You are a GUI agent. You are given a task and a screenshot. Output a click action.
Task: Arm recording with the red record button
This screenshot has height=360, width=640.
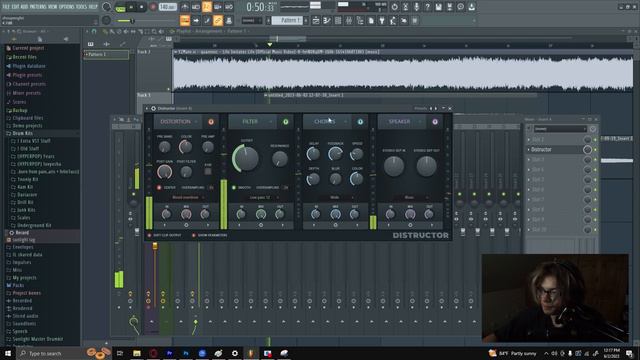(x=153, y=7)
